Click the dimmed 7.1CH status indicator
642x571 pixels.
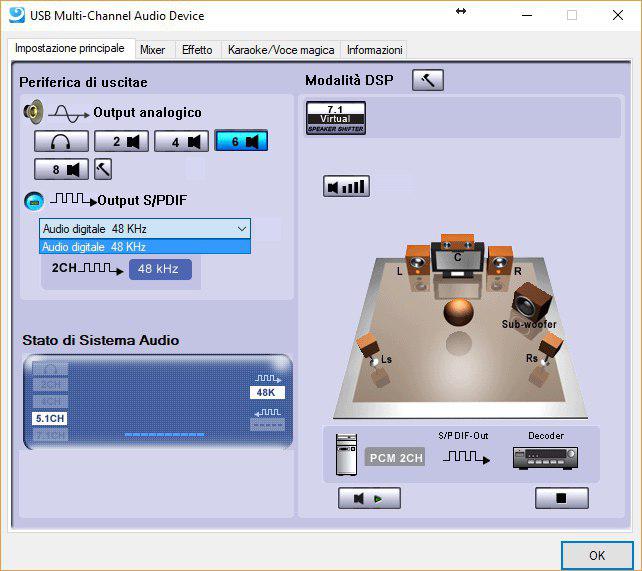pos(50,435)
